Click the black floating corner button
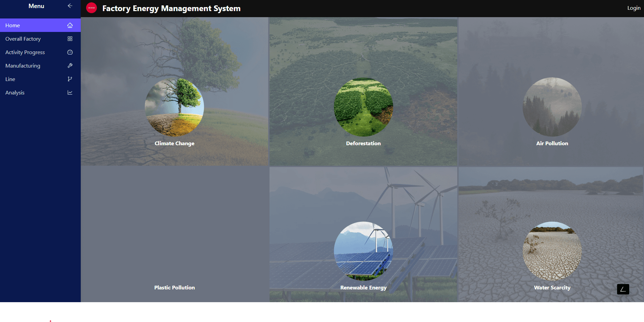The height and width of the screenshot is (322, 644). pos(623,289)
